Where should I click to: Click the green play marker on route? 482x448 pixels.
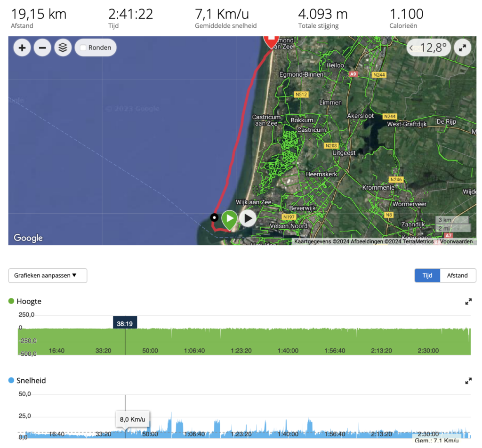[229, 219]
